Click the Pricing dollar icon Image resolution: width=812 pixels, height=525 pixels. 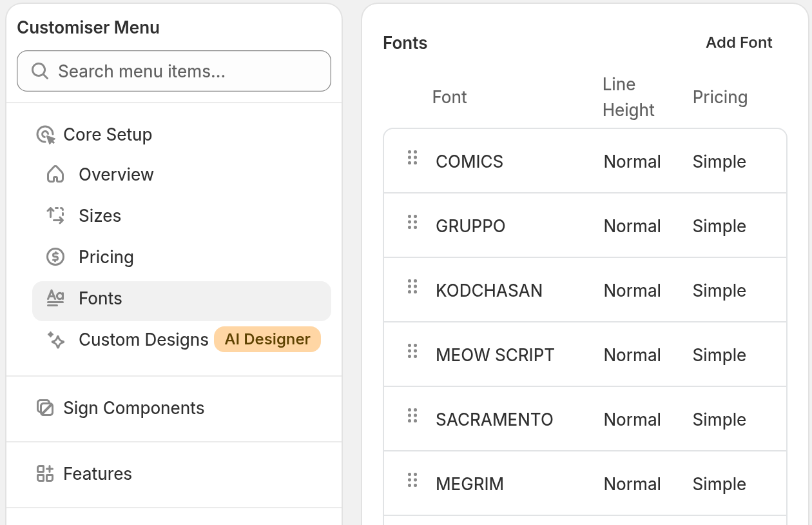tap(55, 257)
